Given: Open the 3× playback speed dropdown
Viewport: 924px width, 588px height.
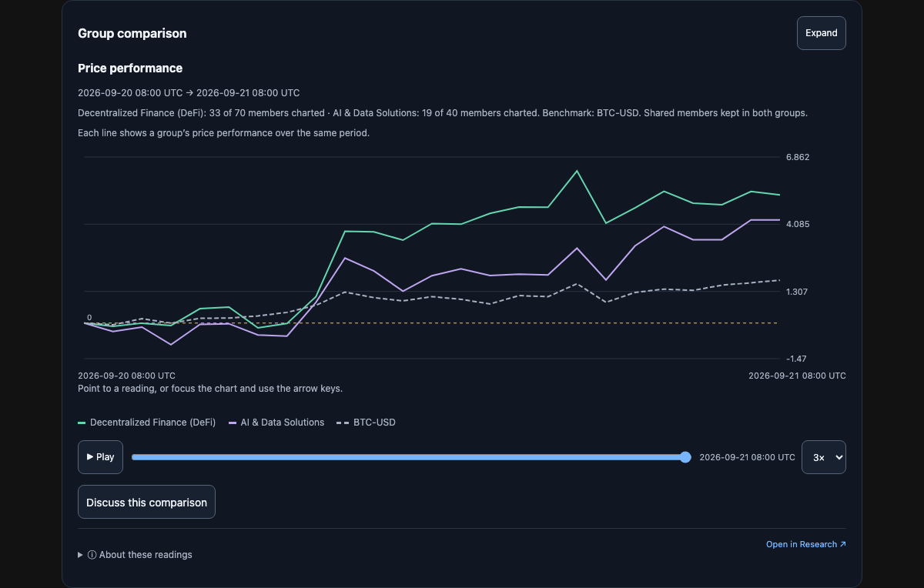Looking at the screenshot, I should [x=823, y=457].
